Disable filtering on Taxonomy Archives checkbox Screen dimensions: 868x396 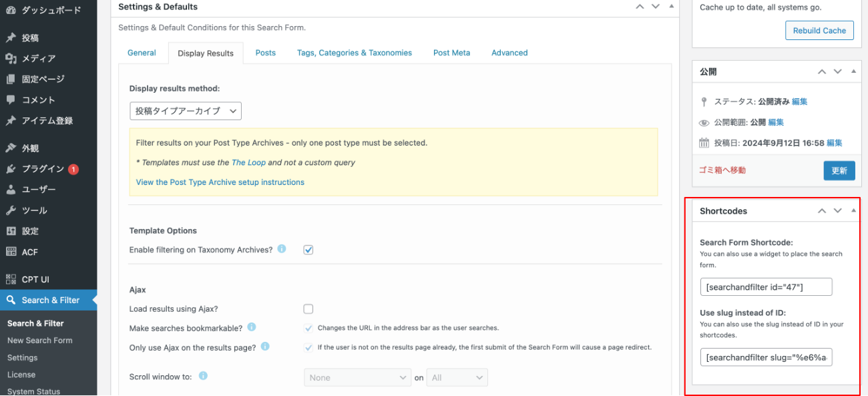(308, 250)
